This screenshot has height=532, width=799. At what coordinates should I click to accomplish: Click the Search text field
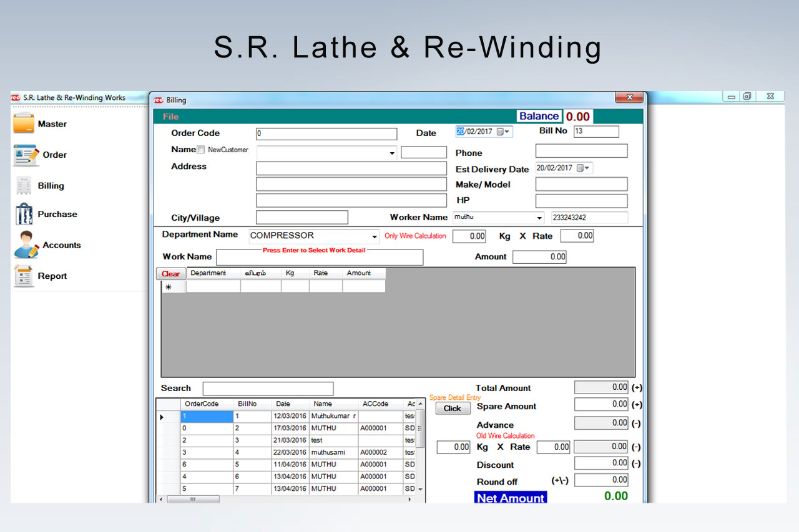click(x=268, y=389)
